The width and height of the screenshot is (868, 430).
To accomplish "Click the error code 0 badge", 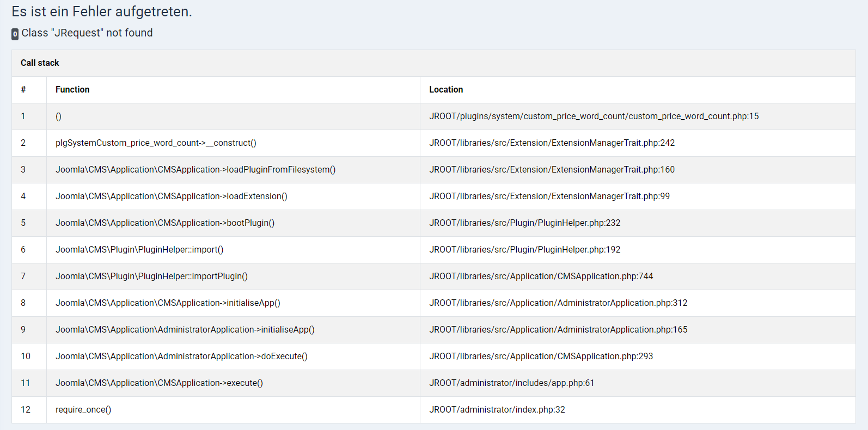I will coord(15,34).
